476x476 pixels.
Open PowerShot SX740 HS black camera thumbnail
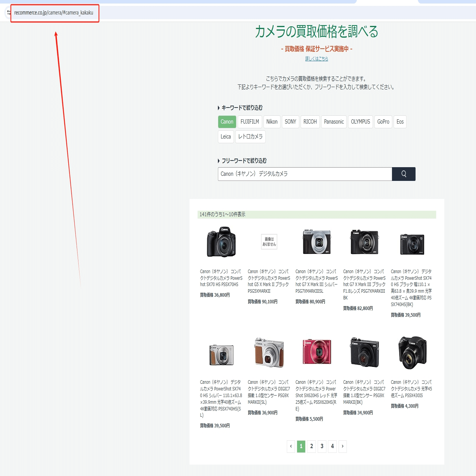(412, 244)
